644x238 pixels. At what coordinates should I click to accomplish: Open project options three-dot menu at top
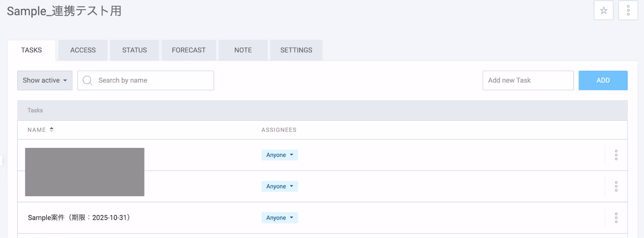click(628, 10)
